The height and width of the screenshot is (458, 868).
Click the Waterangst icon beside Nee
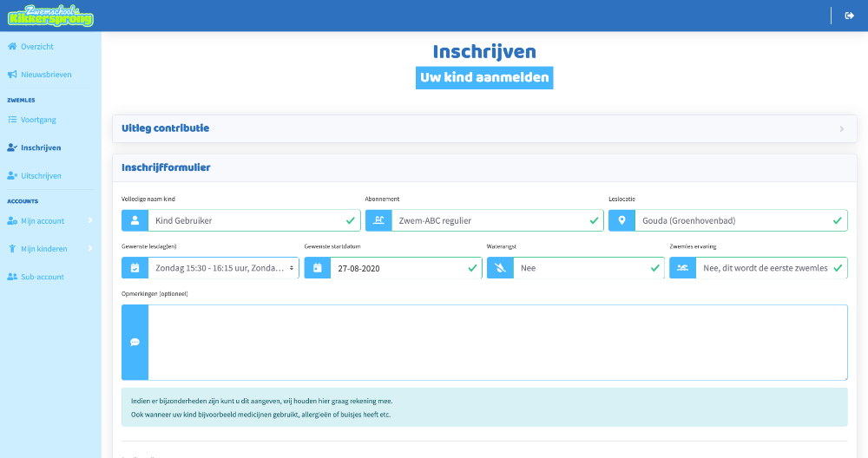pos(500,268)
